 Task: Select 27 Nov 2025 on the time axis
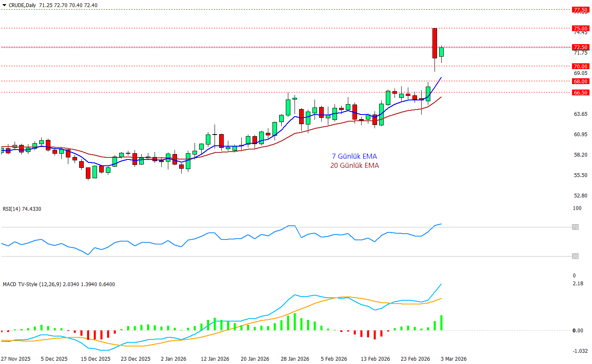[x=16, y=359]
